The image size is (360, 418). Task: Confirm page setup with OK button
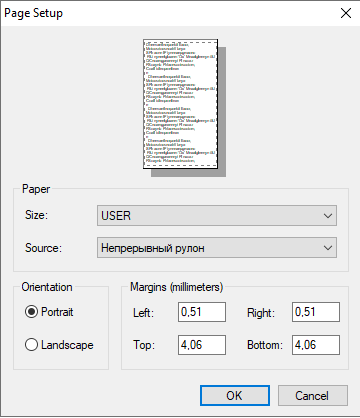pyautogui.click(x=235, y=396)
